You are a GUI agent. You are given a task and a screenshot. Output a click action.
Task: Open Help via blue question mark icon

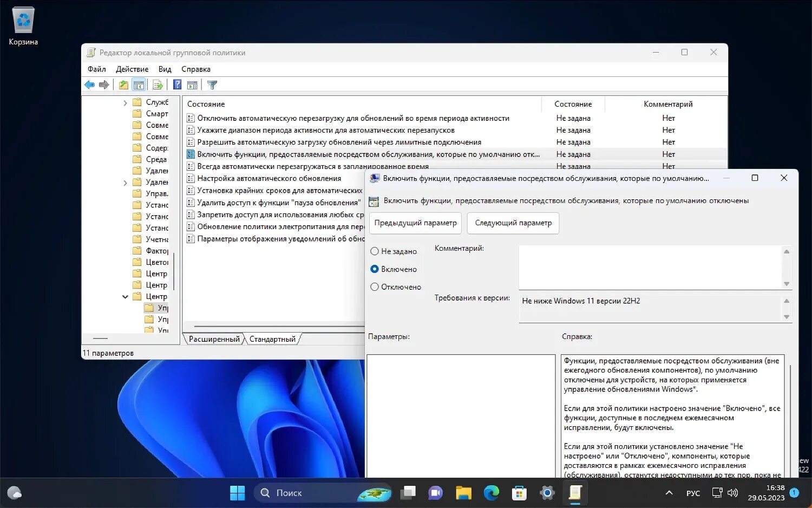pyautogui.click(x=177, y=85)
